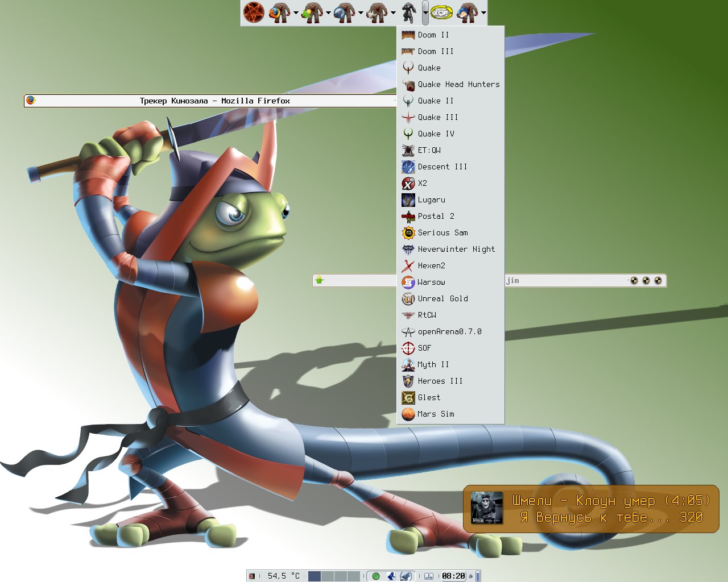Launch Myth II
Viewport: 728px width, 582px height.
pyautogui.click(x=450, y=364)
